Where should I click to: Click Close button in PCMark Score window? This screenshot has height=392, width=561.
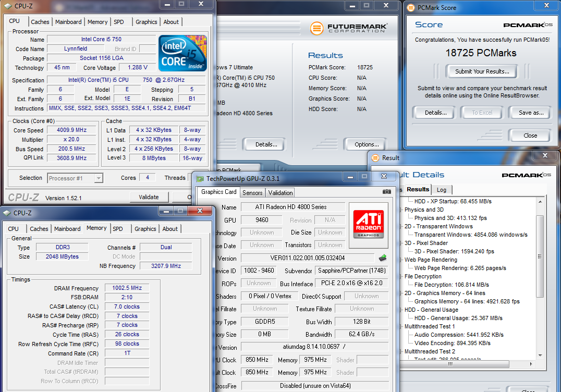pos(530,136)
